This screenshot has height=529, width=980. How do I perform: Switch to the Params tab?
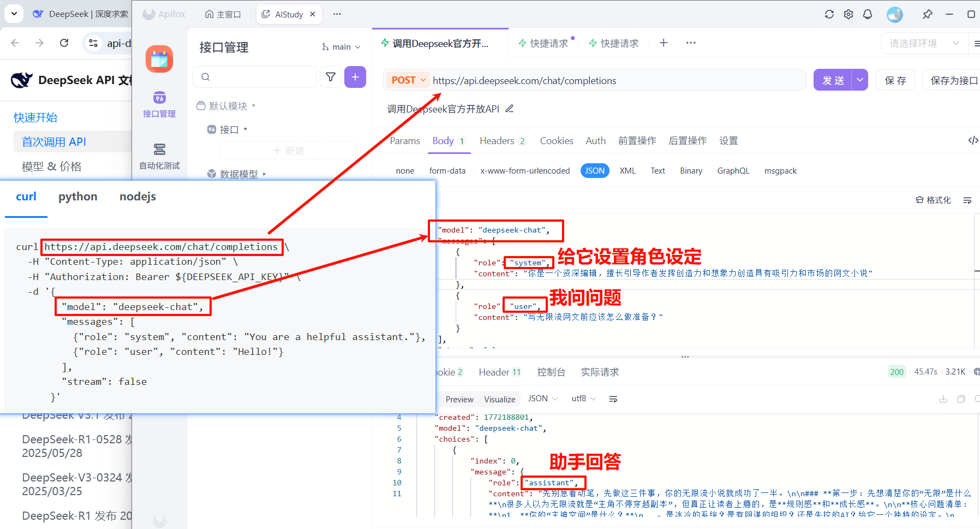(x=405, y=141)
